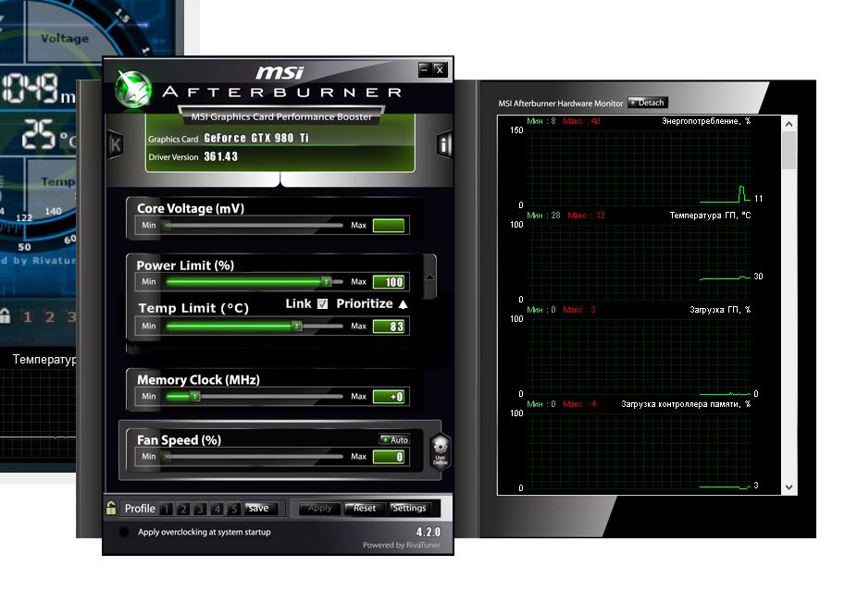Select profile slot 4 in Afterburner

click(x=217, y=509)
